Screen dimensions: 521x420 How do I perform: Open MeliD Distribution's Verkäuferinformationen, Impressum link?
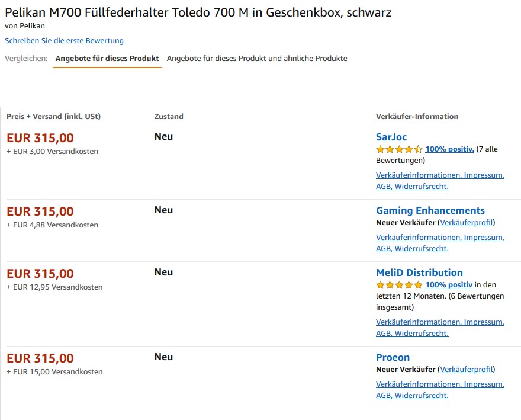click(440, 328)
